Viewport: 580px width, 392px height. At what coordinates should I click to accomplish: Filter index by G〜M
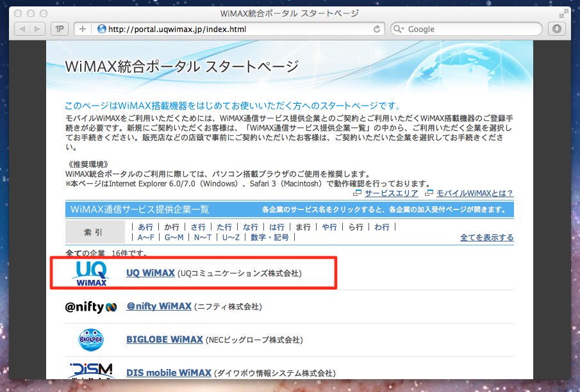pyautogui.click(x=174, y=238)
